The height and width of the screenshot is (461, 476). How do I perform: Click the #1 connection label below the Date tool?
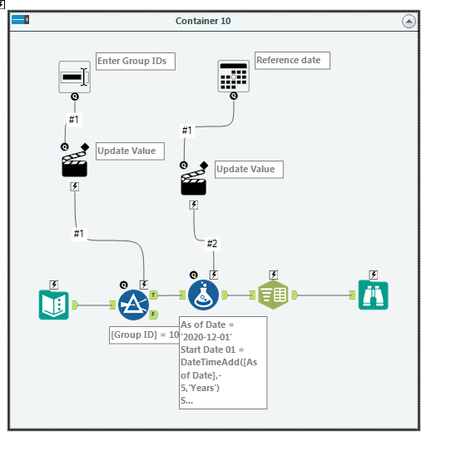pyautogui.click(x=187, y=131)
